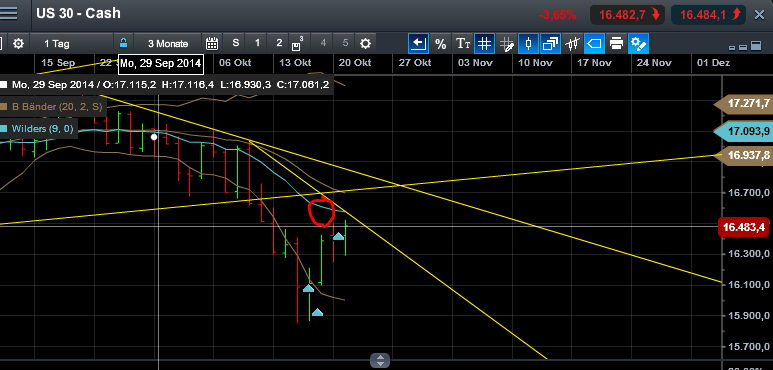Toggle the overlapping windows icon

tap(550, 44)
